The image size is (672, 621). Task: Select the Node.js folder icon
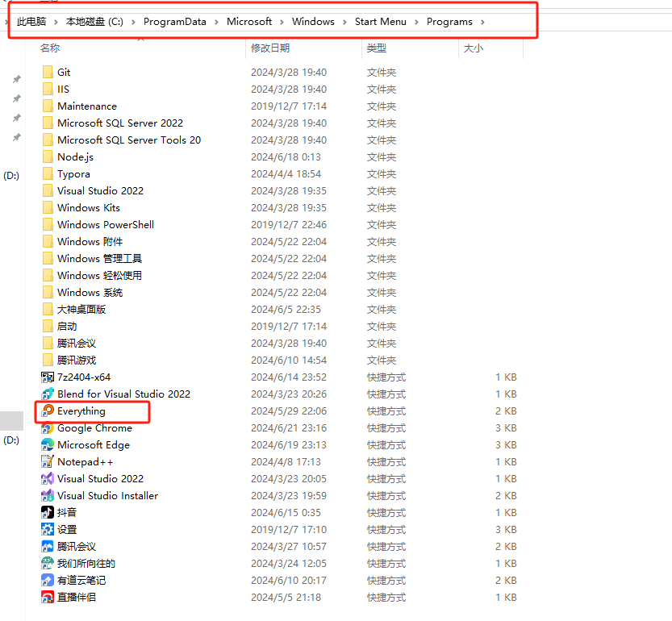click(x=48, y=156)
